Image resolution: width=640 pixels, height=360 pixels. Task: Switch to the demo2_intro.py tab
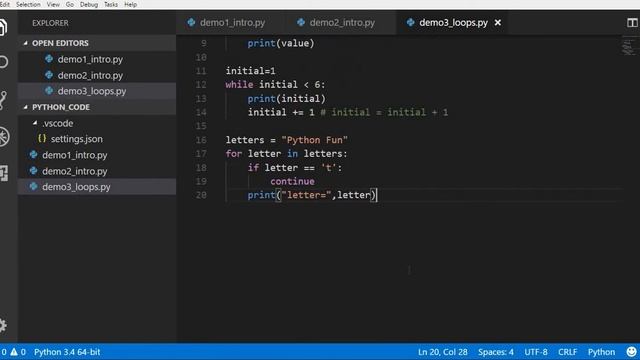341,22
